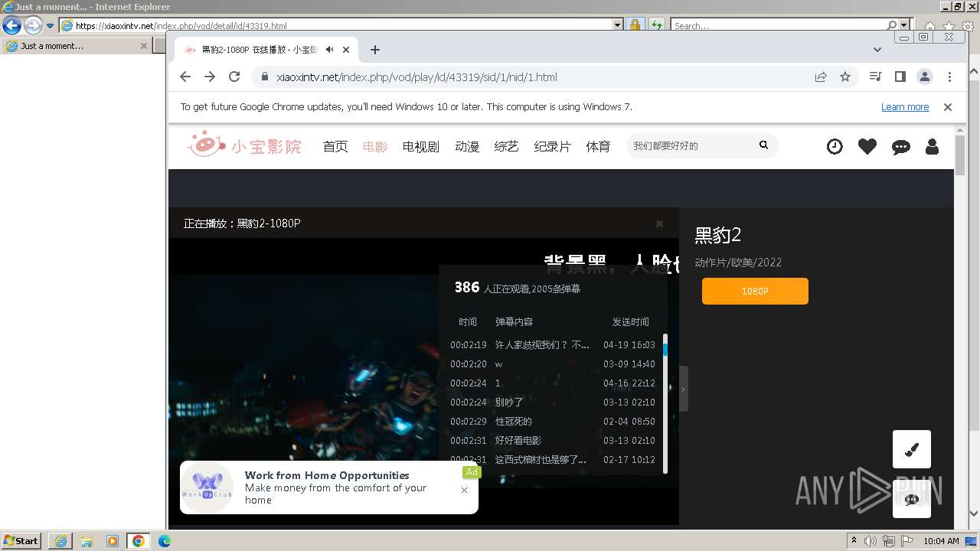The width and height of the screenshot is (980, 551).
Task: Open the 电影 menu
Action: [x=375, y=146]
